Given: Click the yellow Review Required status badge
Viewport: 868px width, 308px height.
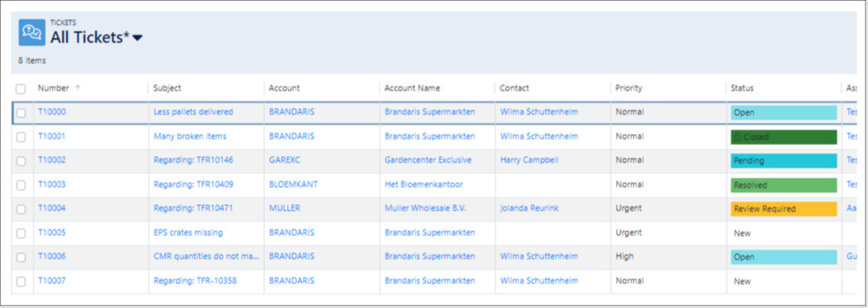Looking at the screenshot, I should coord(783,209).
